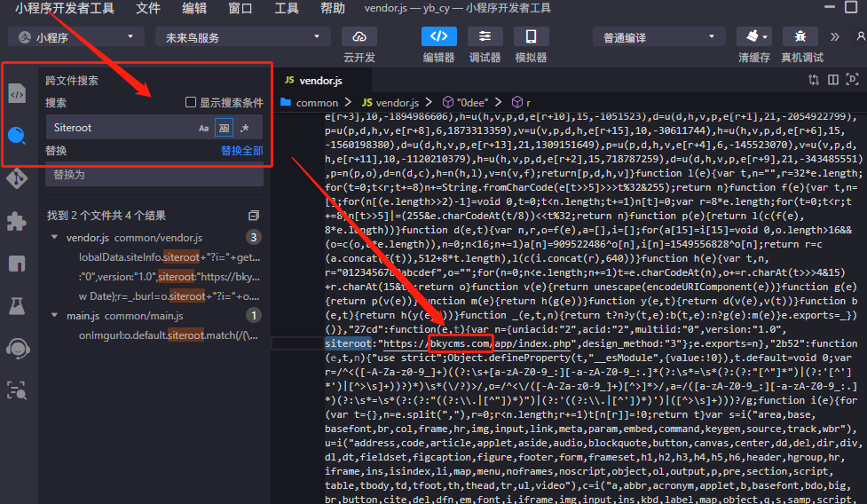Enable the 显示搜索条件 checkbox
This screenshot has height=504, width=867.
[x=190, y=103]
